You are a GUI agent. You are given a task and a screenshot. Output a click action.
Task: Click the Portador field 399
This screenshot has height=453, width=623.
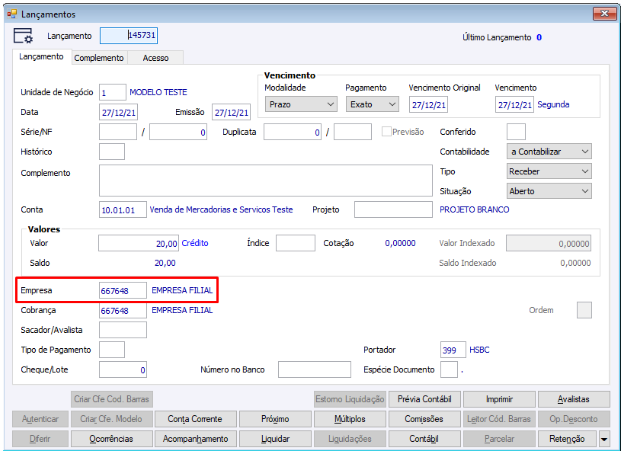(x=453, y=350)
